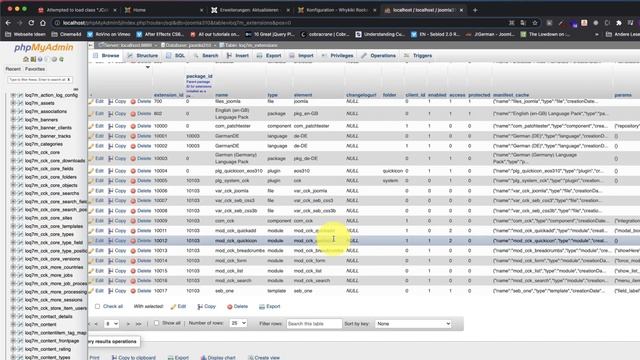Click Copy to clipboard below results
This screenshot has width=640, height=360.
134,358
